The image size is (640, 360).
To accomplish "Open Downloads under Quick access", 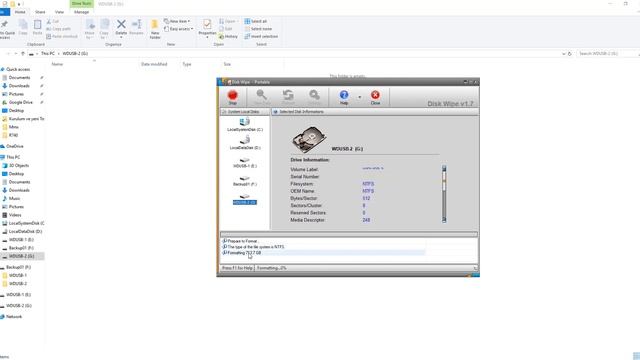I will 19,86.
